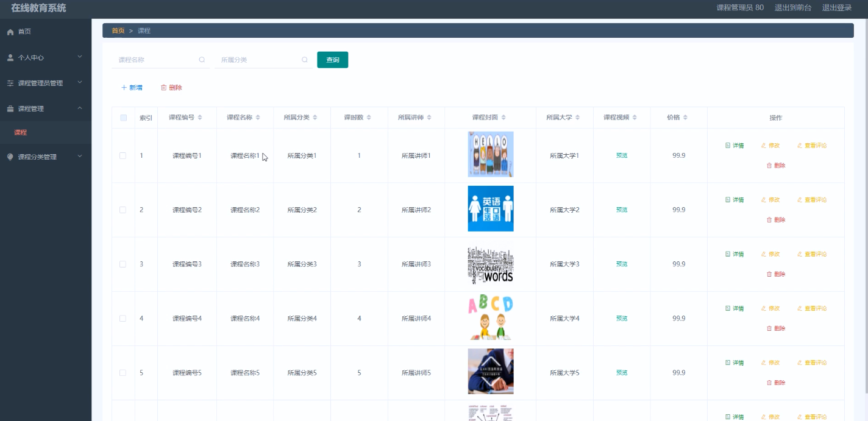Screen dimensions: 868x421
Task: Click the bulb icon beside 课程分类管理
Action: 10,157
